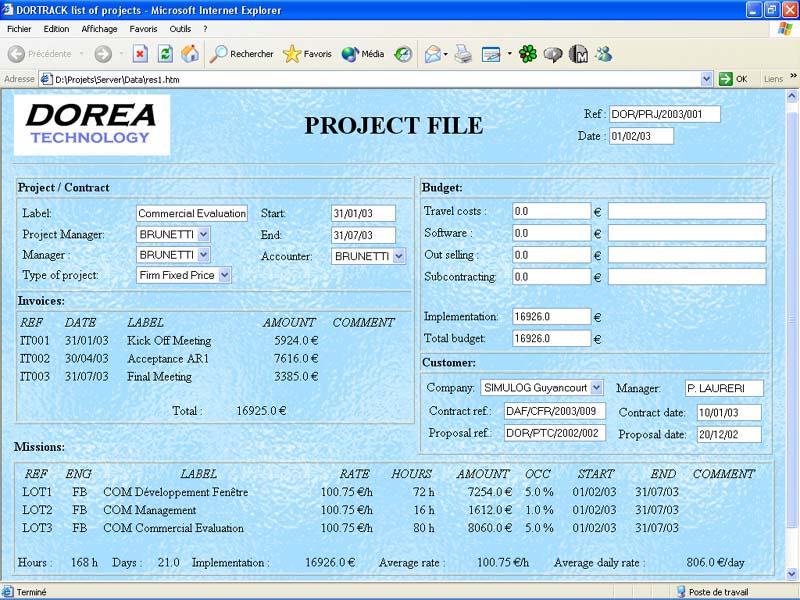Click the Liens links bar label

point(773,79)
